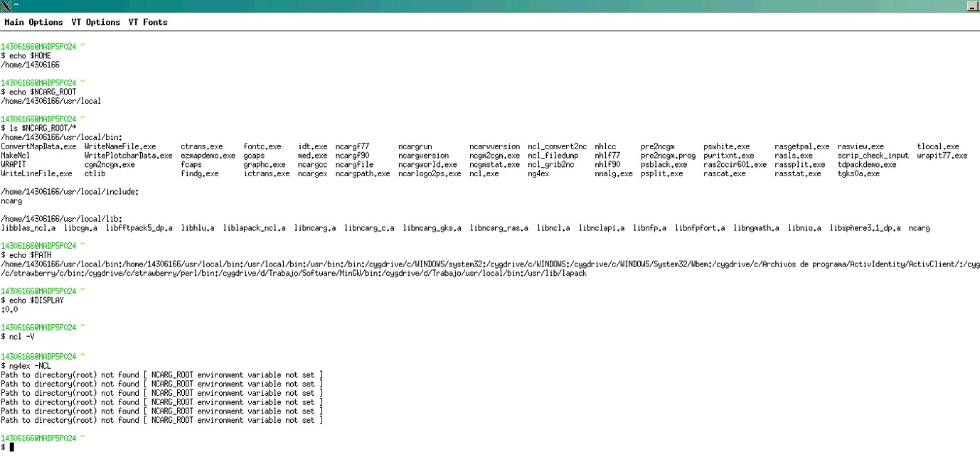Click the ':0.0' DISPLAY output
This screenshot has height=469, width=980.
pyautogui.click(x=10, y=309)
